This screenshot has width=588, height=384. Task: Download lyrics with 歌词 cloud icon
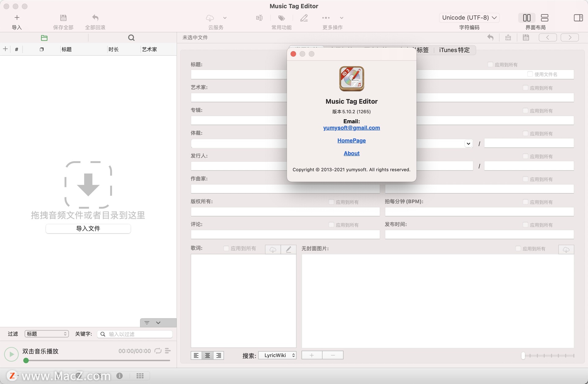coord(273,249)
